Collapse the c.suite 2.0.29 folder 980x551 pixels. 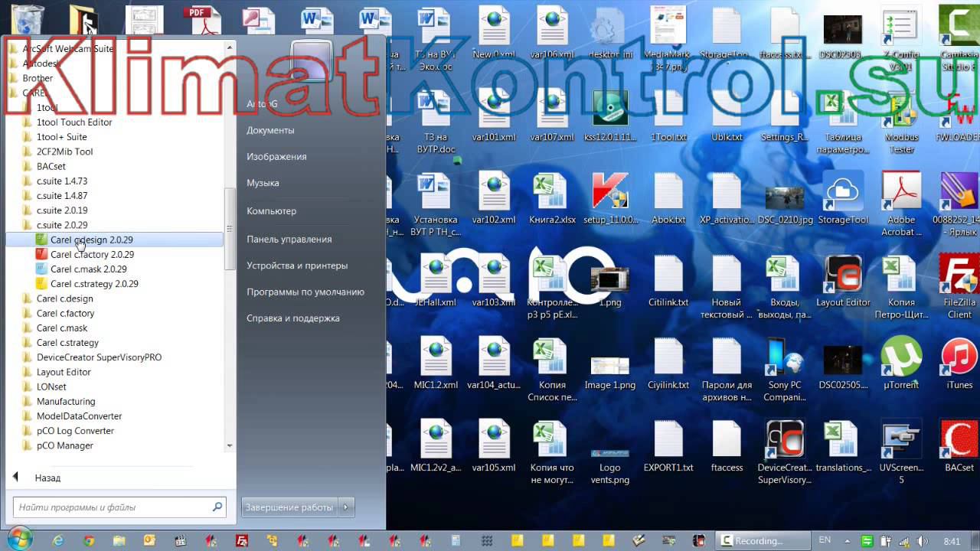tap(62, 225)
